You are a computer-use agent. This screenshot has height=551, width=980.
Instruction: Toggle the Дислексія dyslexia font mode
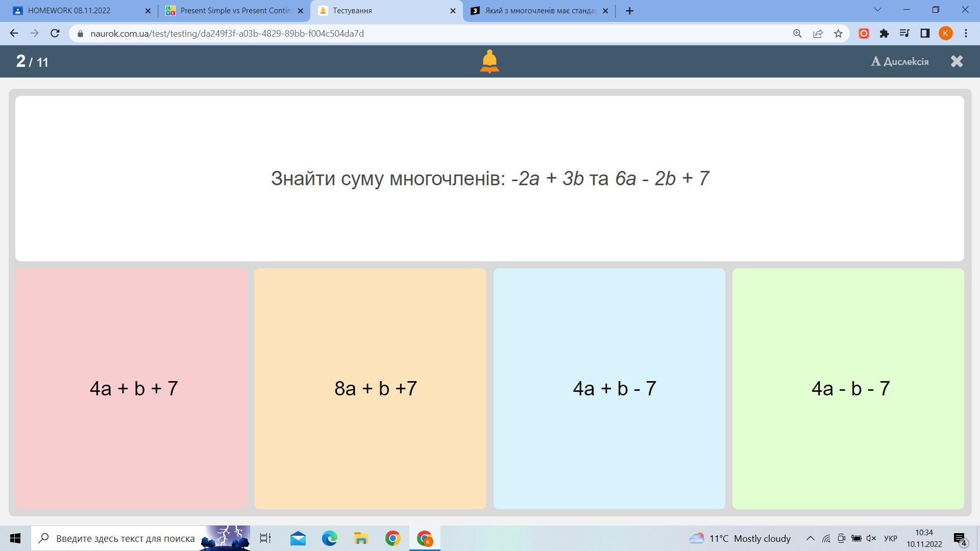pos(899,61)
